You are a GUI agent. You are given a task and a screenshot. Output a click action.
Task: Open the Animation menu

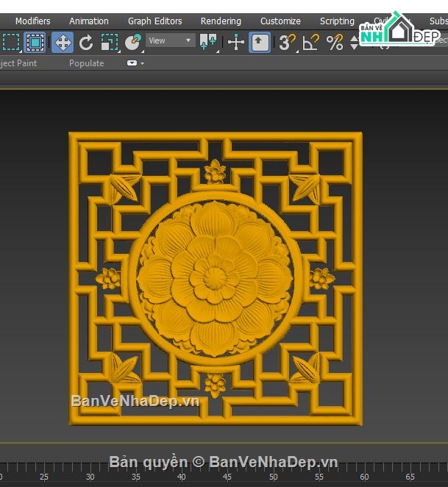click(x=89, y=21)
